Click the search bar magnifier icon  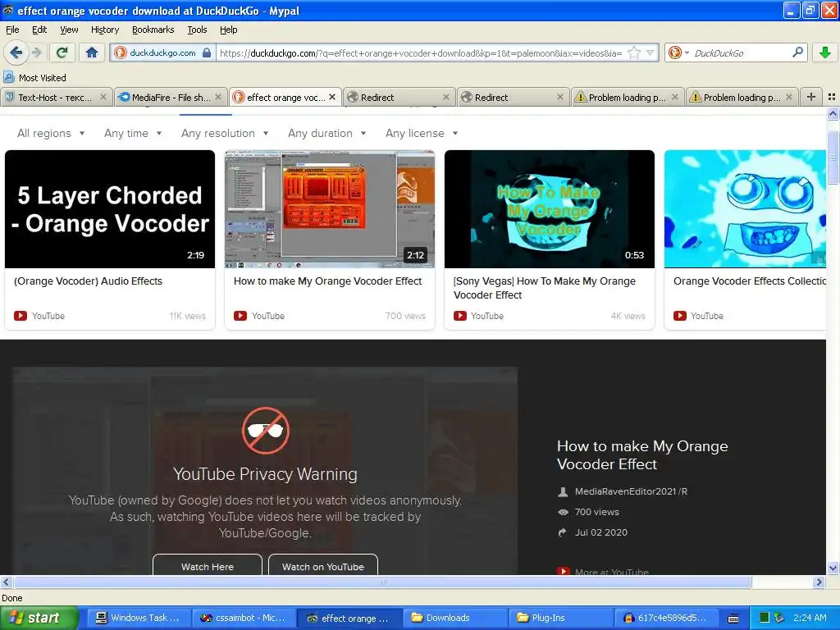pos(797,52)
